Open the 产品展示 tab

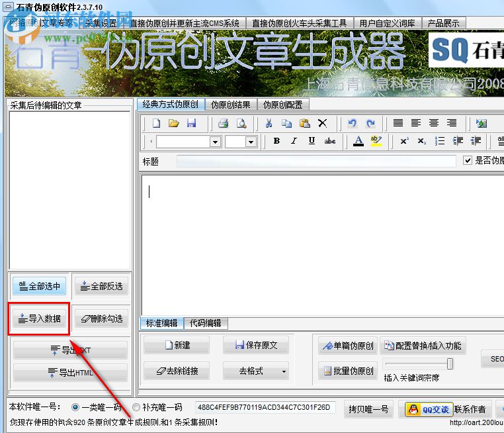(x=443, y=23)
